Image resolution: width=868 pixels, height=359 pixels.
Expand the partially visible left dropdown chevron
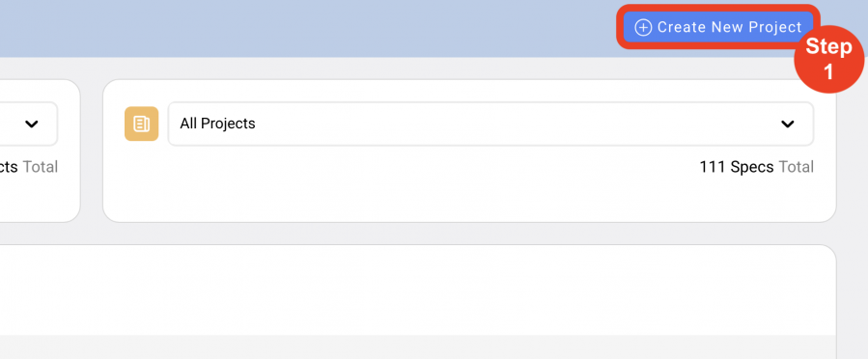32,124
